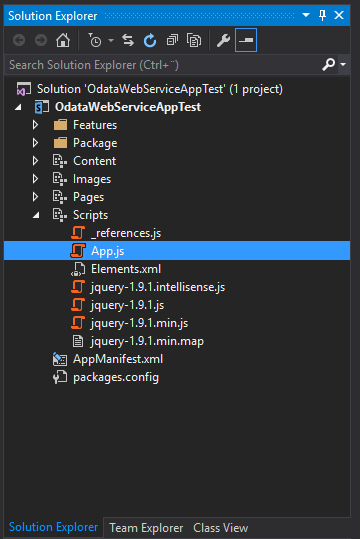The height and width of the screenshot is (539, 362).
Task: Click the Search Solution Explorer field
Action: click(x=162, y=65)
